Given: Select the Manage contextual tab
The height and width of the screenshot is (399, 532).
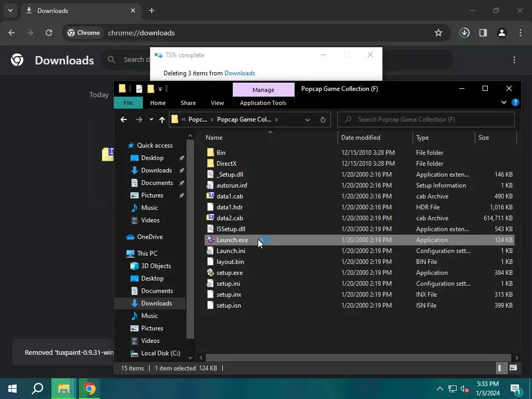Looking at the screenshot, I should tap(263, 89).
